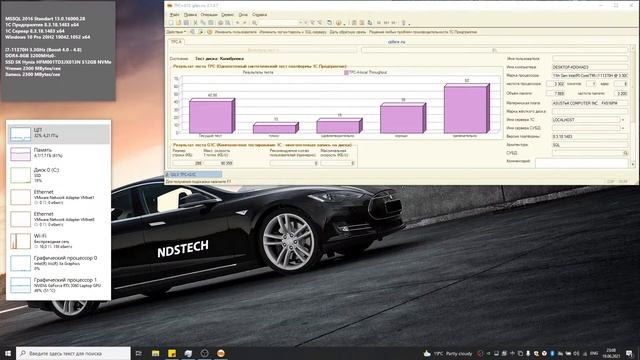Open File Explorer from the taskbar
Viewport: 640px width, 360px height.
click(x=156, y=353)
